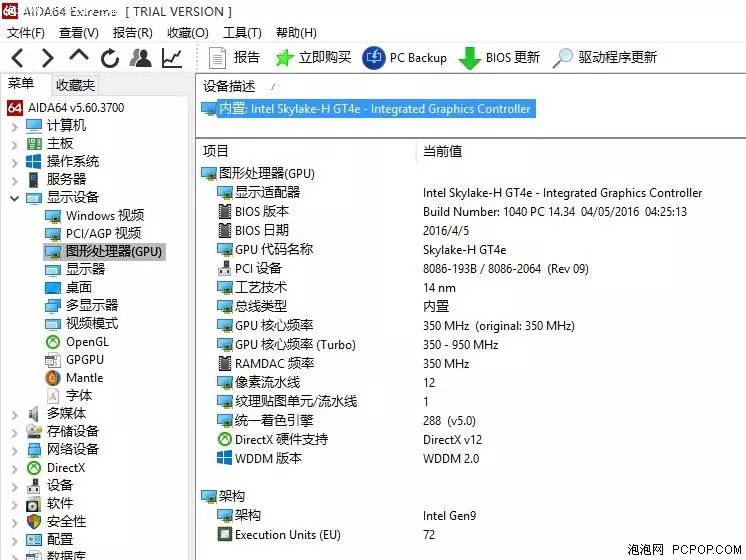Go forward with the right arrow icon
Screen dimensions: 746x560
pyautogui.click(x=47, y=58)
